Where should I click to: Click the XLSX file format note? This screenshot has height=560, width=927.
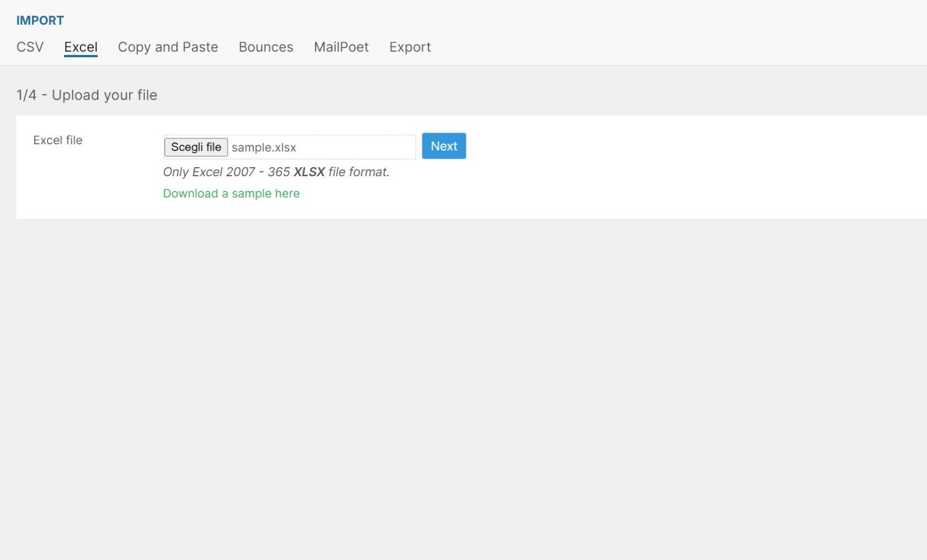(x=276, y=172)
